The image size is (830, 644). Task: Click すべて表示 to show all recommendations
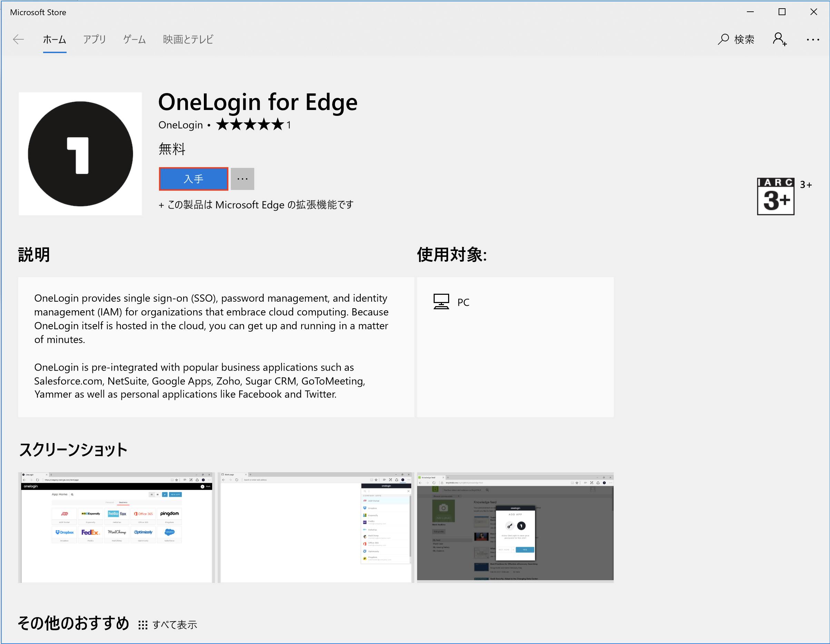(x=175, y=625)
